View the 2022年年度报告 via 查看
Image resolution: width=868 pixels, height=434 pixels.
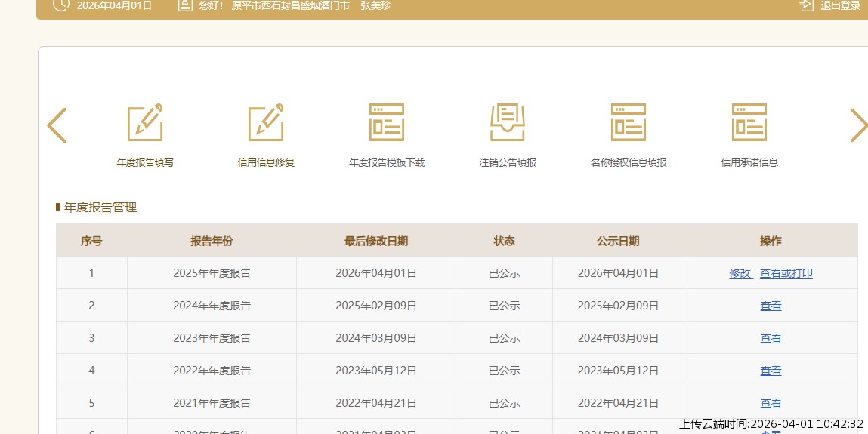coord(771,371)
